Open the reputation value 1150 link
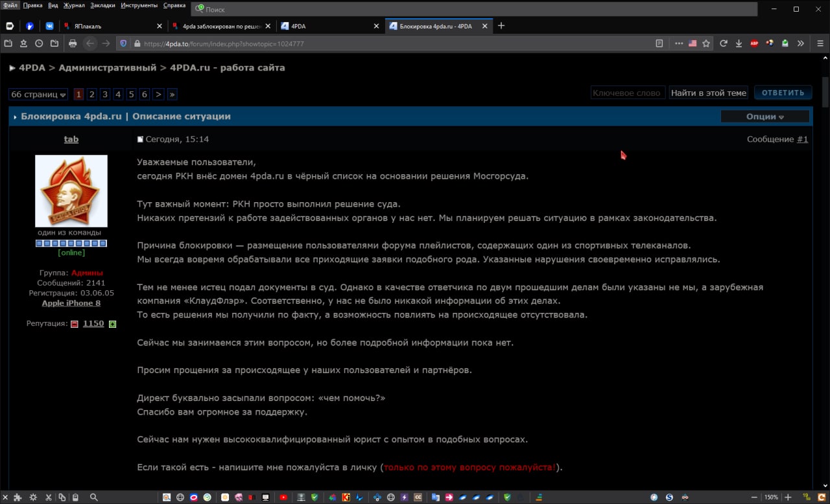The height and width of the screenshot is (504, 830). click(x=93, y=323)
